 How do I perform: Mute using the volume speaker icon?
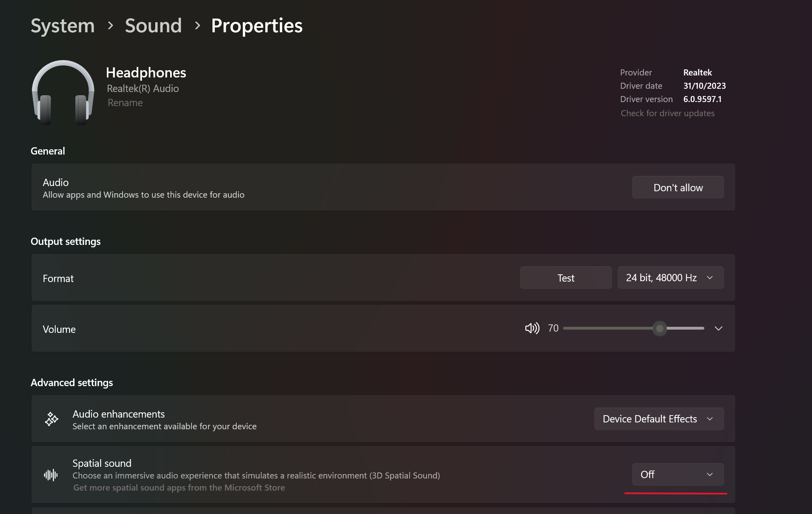coord(532,328)
